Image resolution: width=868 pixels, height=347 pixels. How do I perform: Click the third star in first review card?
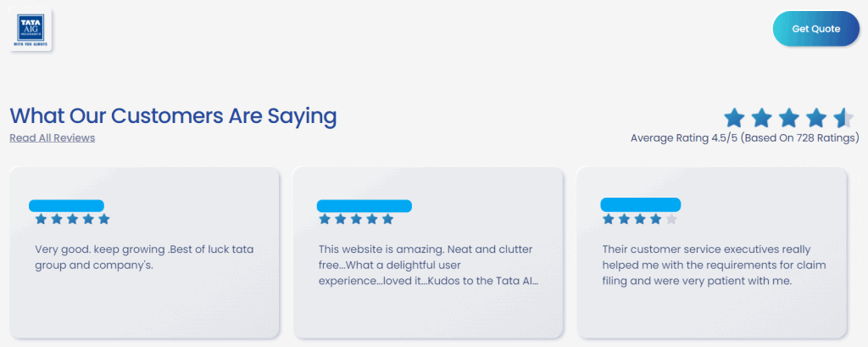point(73,219)
